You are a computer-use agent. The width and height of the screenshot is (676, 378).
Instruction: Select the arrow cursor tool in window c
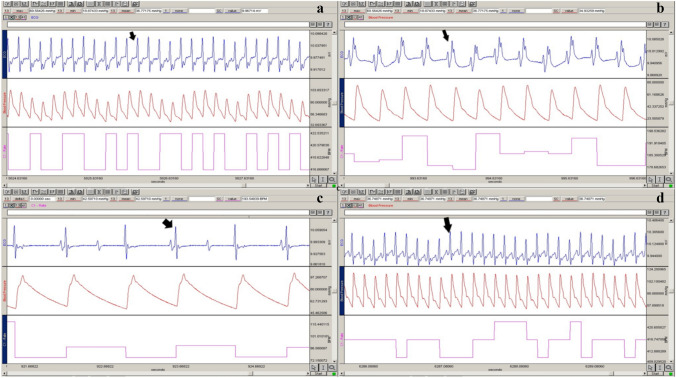click(313, 367)
